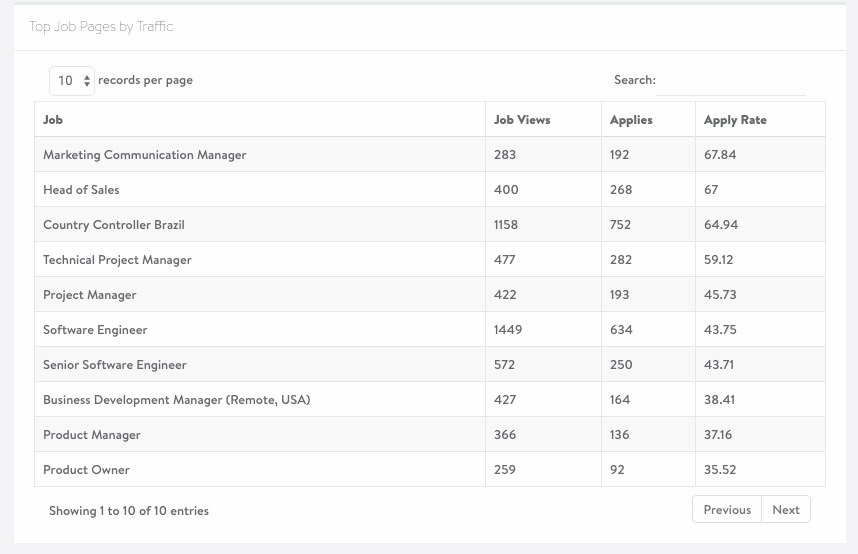This screenshot has height=554, width=858.
Task: Click the Search input field
Action: coord(731,82)
